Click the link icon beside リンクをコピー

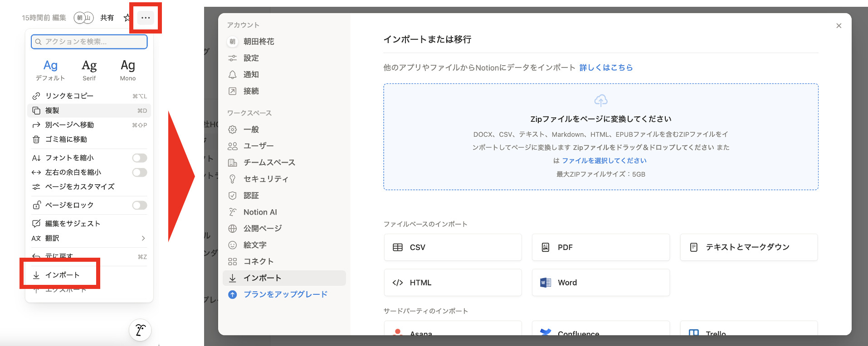[x=36, y=96]
